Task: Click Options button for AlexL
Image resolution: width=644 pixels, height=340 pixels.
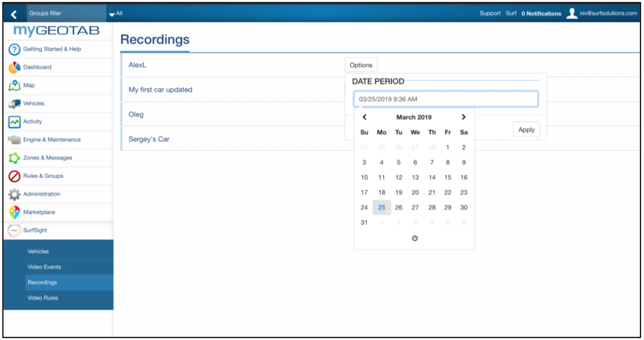Action: pyautogui.click(x=361, y=65)
